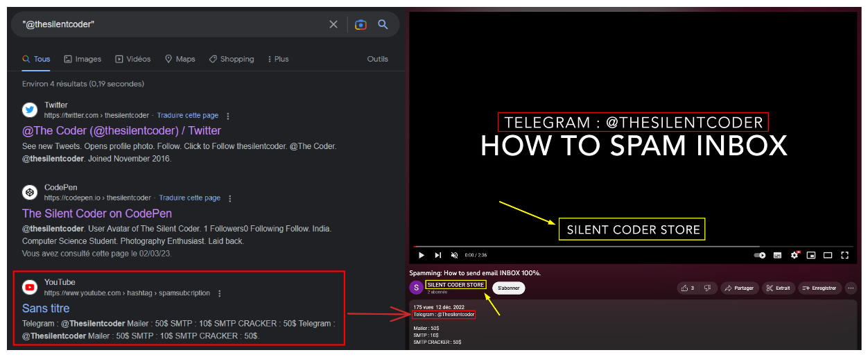
Task: Click the S'abonner subscribe button
Action: coord(509,288)
